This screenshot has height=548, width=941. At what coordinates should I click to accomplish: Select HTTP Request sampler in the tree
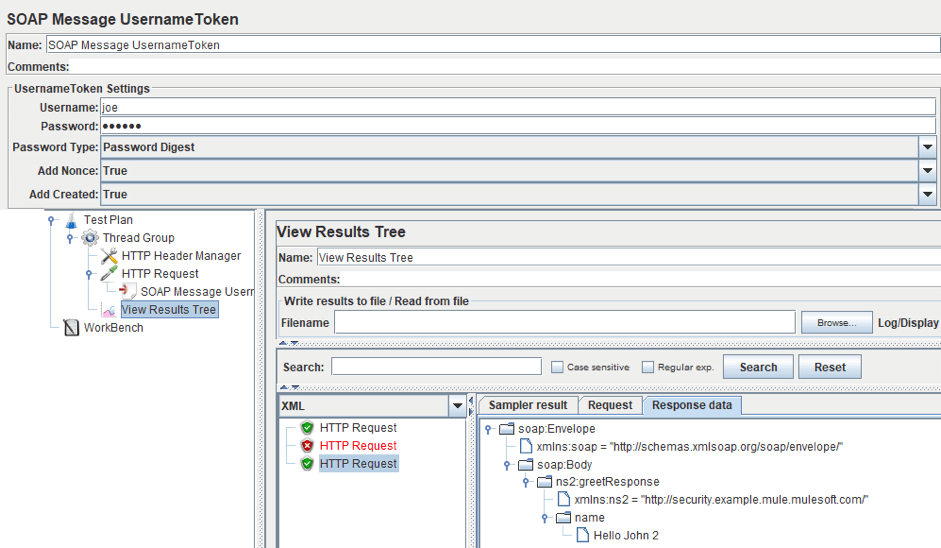pyautogui.click(x=160, y=274)
